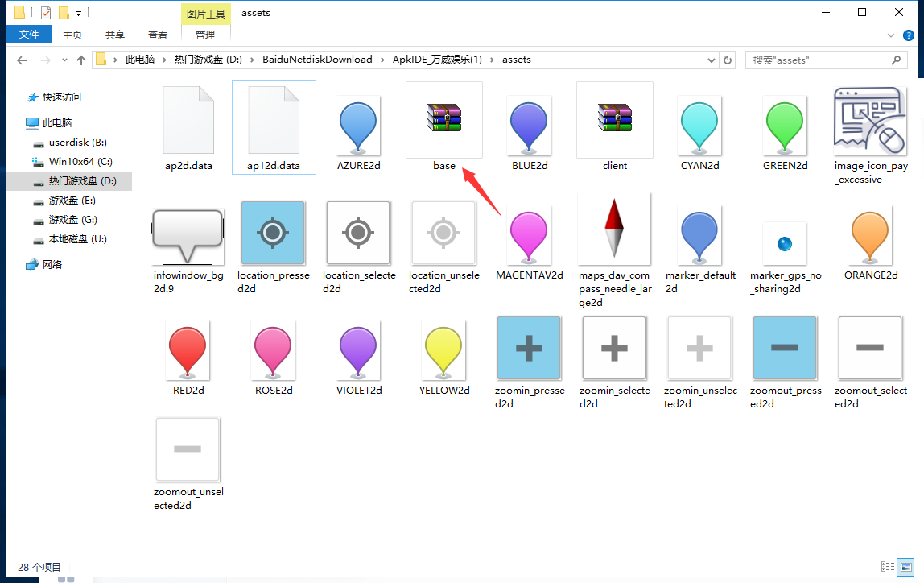This screenshot has width=924, height=583.
Task: Select the base archive file
Action: (x=444, y=120)
